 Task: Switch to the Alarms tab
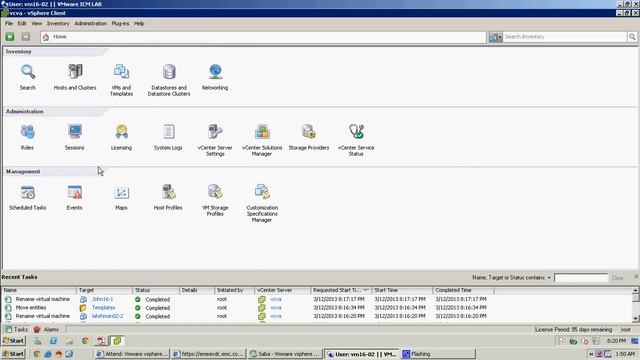click(x=47, y=329)
